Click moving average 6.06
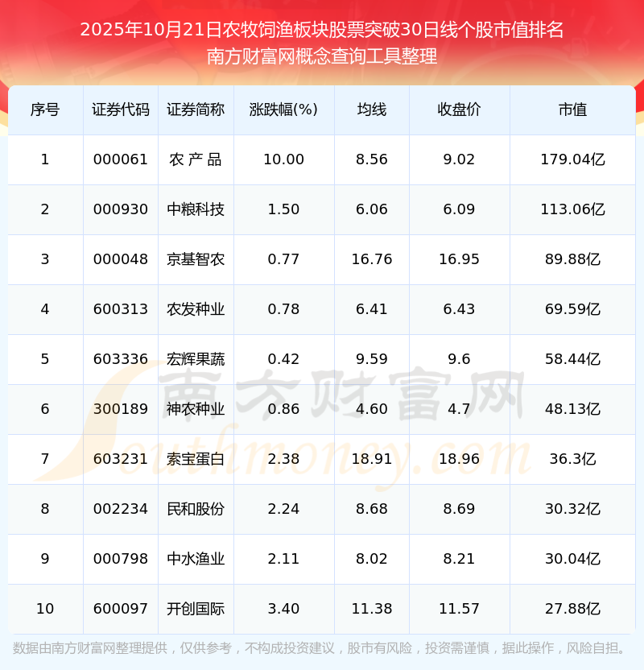The height and width of the screenshot is (670, 644). point(372,209)
